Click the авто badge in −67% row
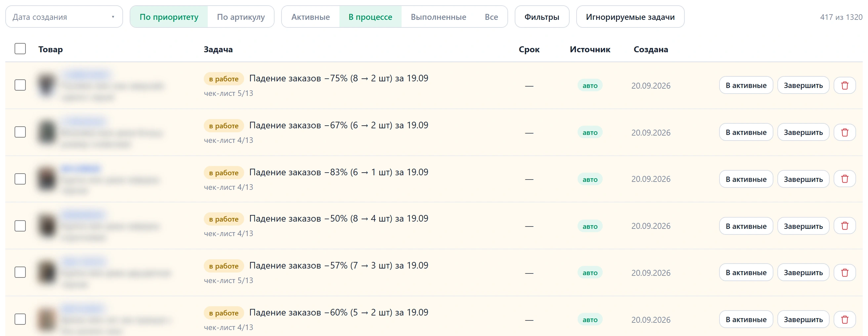This screenshot has width=868, height=336. (x=590, y=132)
